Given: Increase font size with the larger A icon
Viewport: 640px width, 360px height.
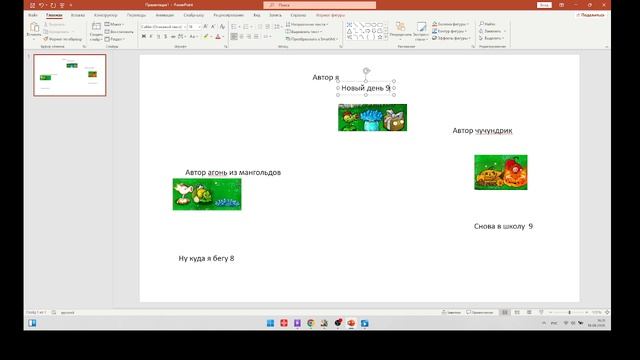Looking at the screenshot, I should click(205, 27).
